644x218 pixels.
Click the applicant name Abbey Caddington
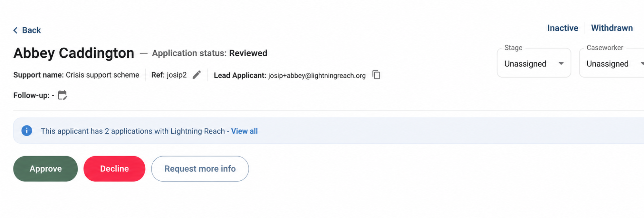(74, 53)
